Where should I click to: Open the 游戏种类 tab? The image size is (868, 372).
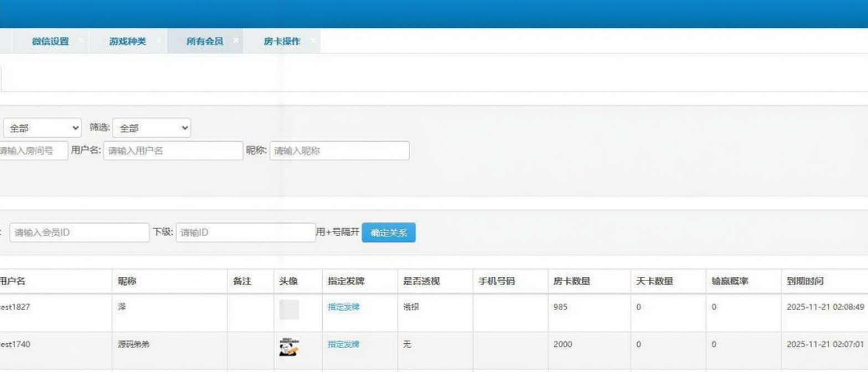click(x=127, y=42)
